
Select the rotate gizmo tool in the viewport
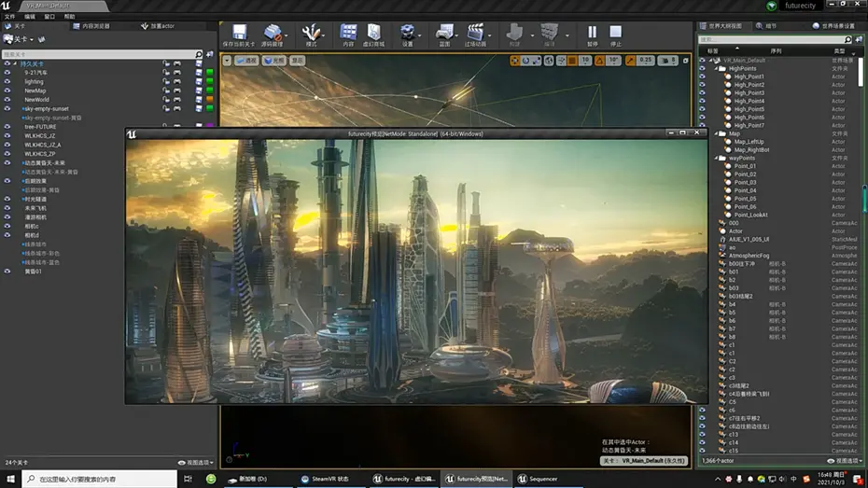(x=525, y=61)
